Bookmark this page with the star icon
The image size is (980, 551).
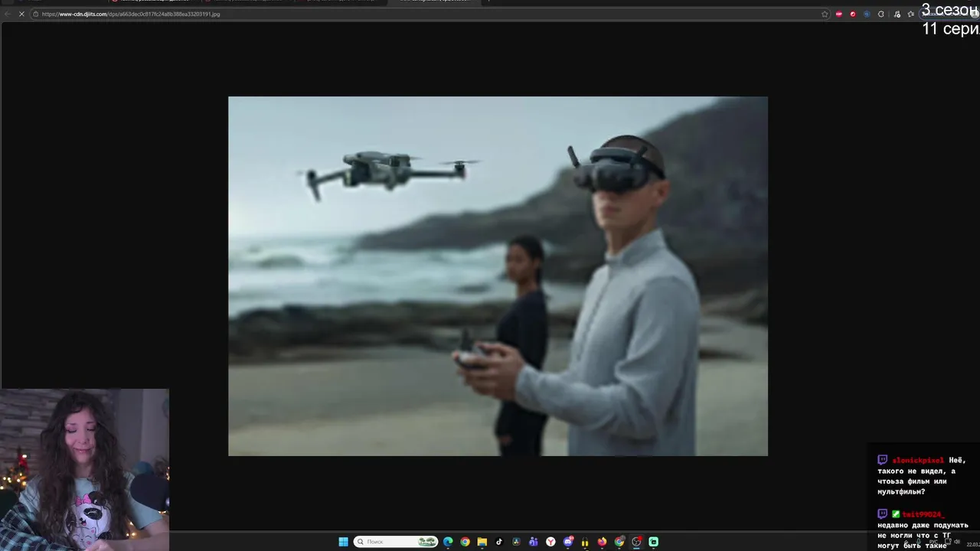825,14
